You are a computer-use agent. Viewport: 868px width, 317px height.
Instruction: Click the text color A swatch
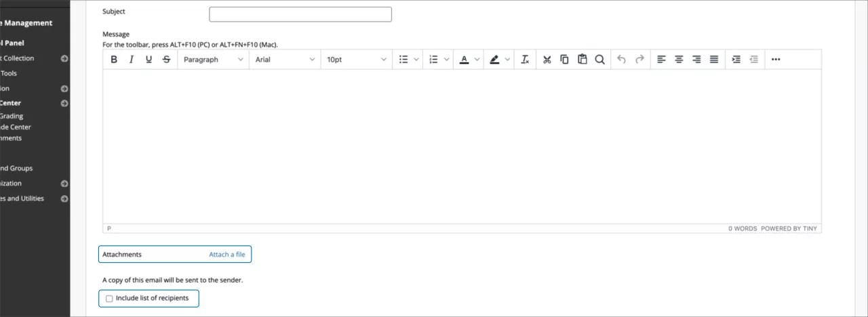point(464,60)
